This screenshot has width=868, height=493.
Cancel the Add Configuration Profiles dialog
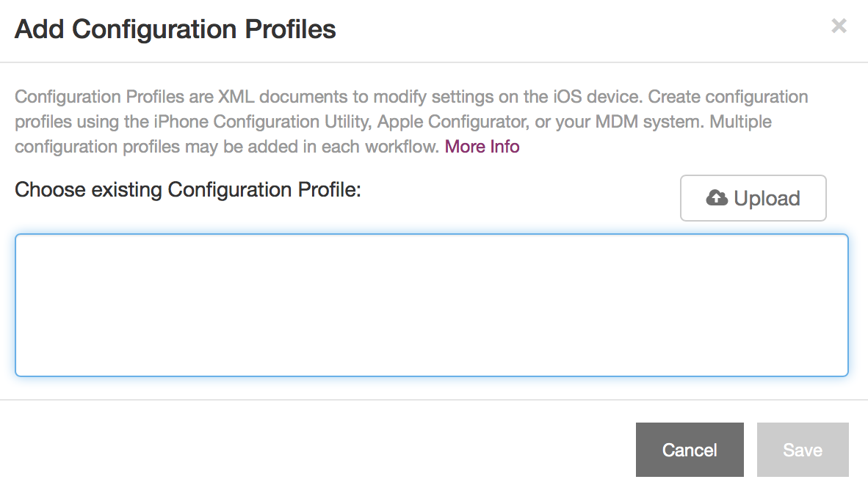pos(690,449)
